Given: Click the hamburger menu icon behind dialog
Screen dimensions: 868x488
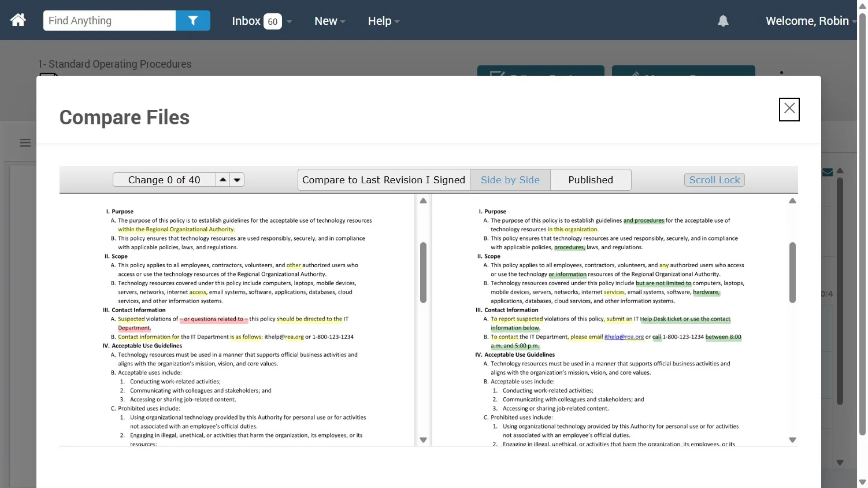Looking at the screenshot, I should (25, 142).
